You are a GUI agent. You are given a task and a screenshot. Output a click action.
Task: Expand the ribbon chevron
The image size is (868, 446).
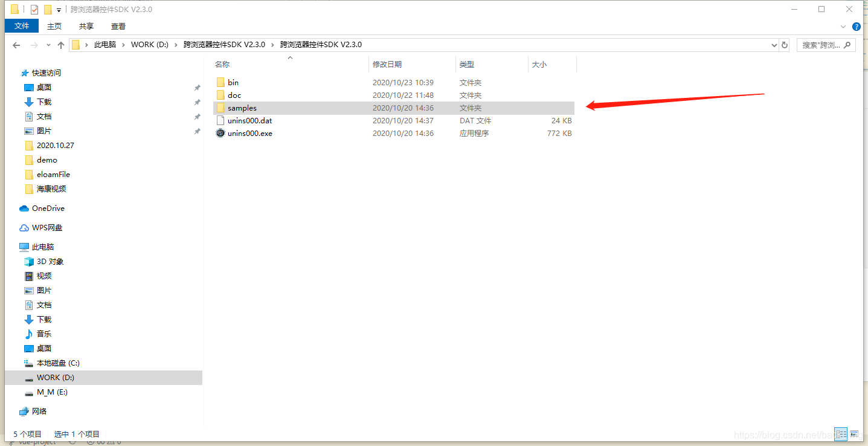pos(844,27)
